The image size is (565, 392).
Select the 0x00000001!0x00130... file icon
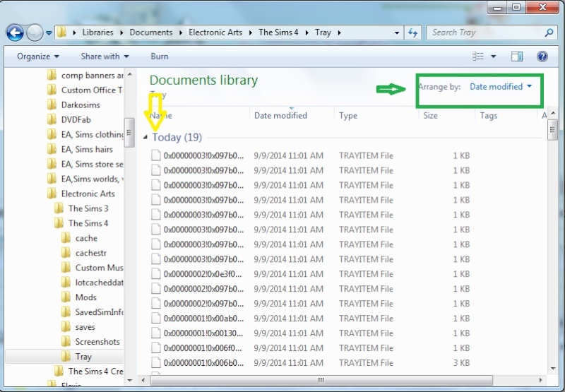(155, 333)
